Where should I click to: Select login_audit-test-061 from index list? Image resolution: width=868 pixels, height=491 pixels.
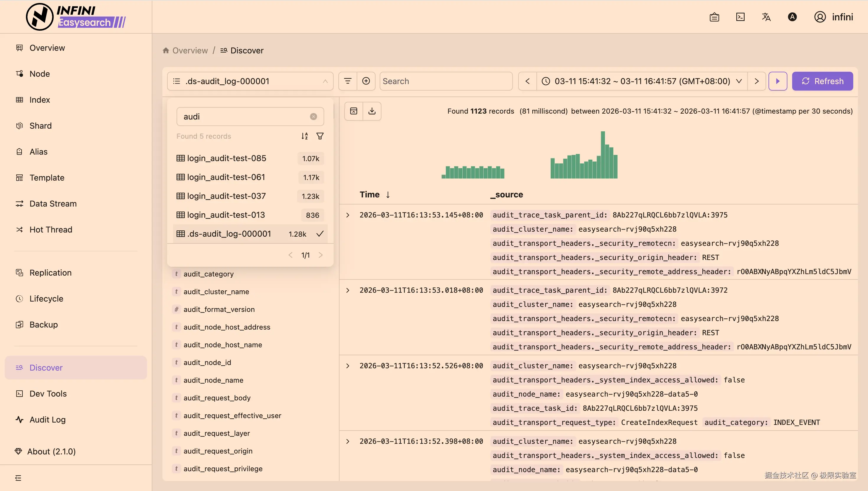pos(226,177)
